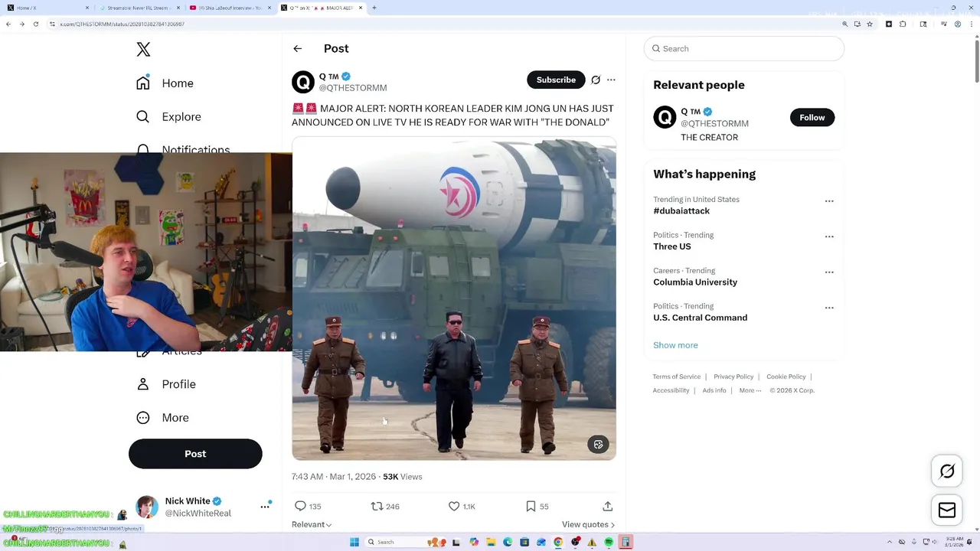Viewport: 980px width, 551px height.
Task: Open options for Three US trend
Action: (x=829, y=236)
